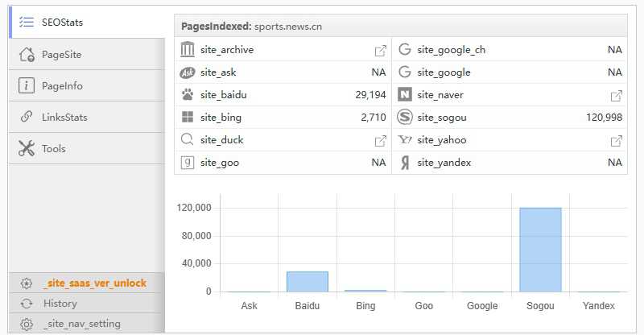
Task: Click the Sogou bar in chart
Action: [540, 250]
